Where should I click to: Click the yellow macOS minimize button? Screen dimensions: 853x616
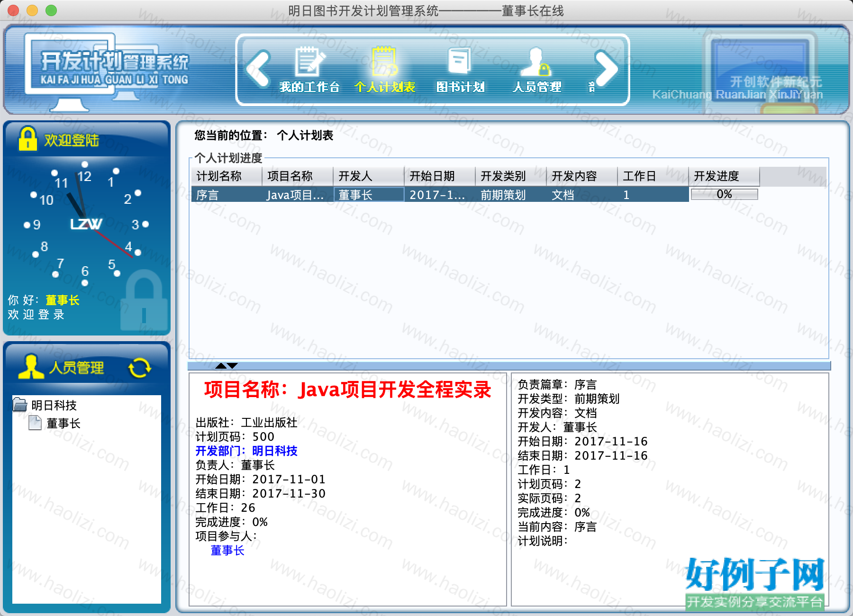(32, 10)
